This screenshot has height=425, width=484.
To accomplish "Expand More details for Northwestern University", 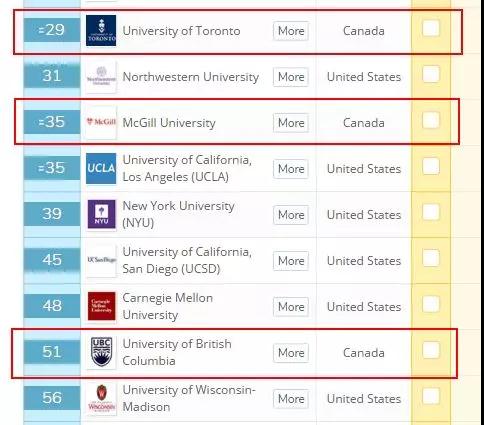I will [x=291, y=77].
